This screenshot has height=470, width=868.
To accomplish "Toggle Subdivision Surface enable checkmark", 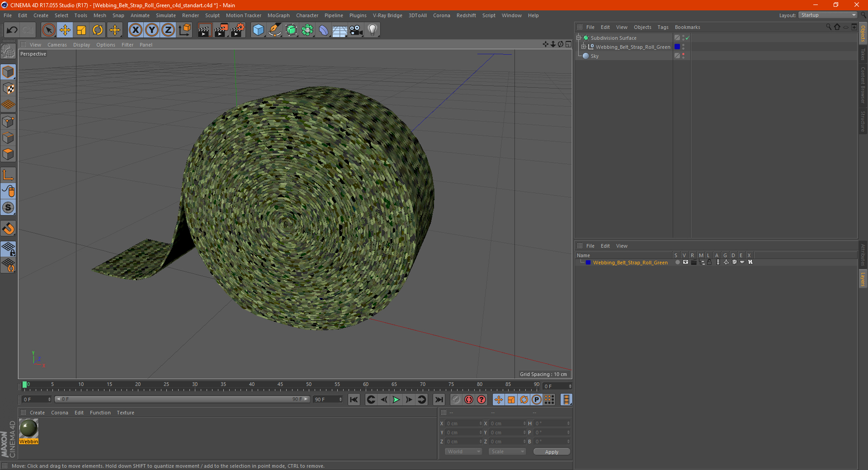I will click(687, 38).
